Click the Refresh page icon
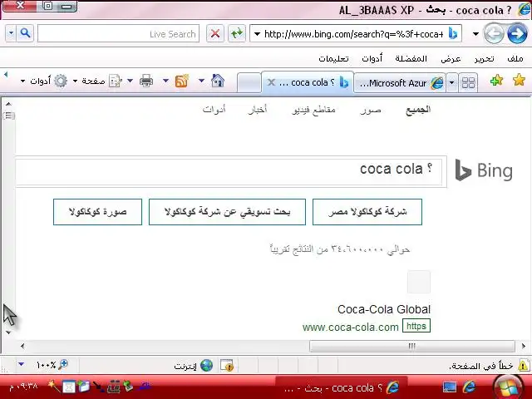Viewport: 532px width, 399px height. 236,33
